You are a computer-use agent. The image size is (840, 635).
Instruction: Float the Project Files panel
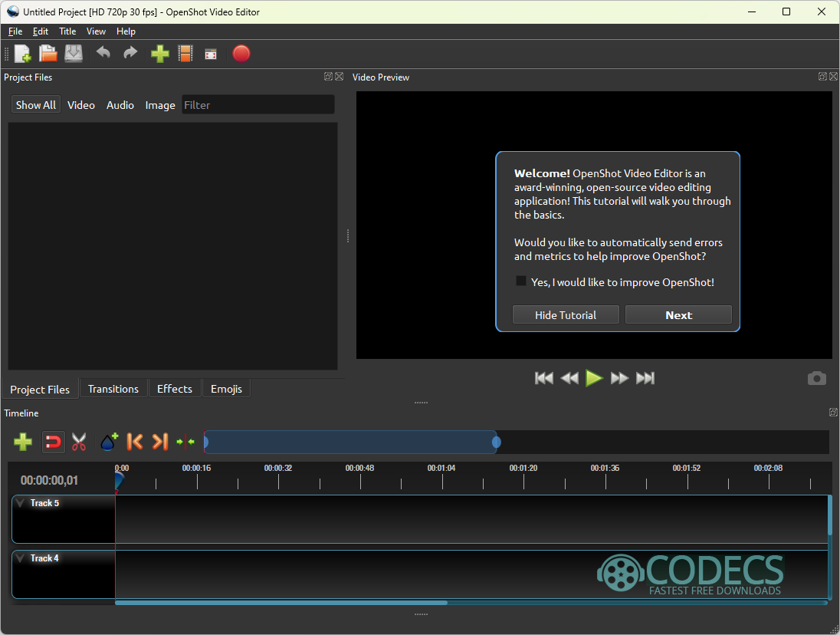pyautogui.click(x=328, y=77)
